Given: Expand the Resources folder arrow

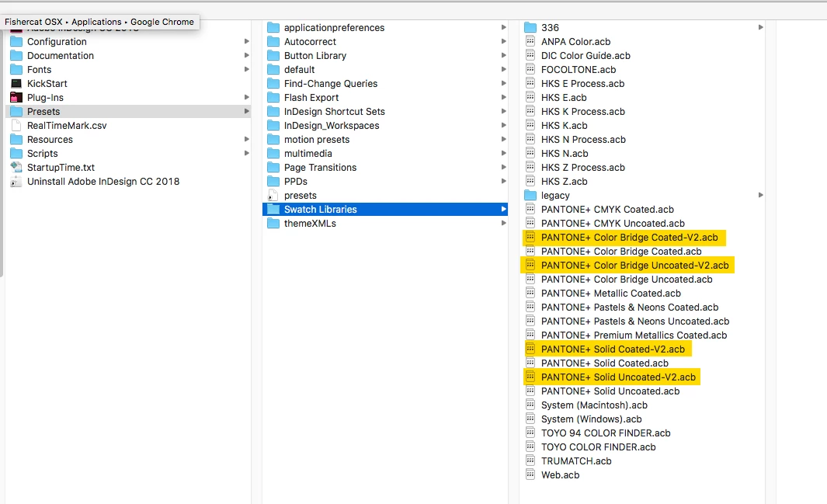Looking at the screenshot, I should click(246, 139).
